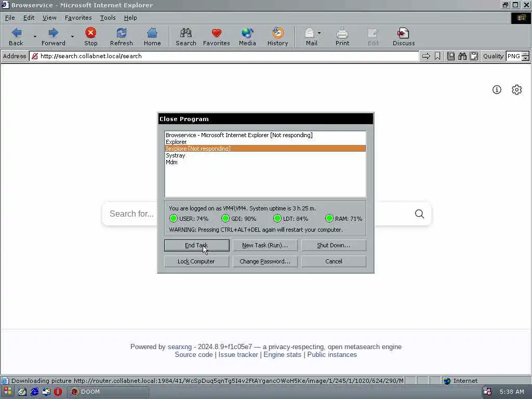Click the Change Password... button
Image resolution: width=532 pixels, height=399 pixels.
pos(265,262)
